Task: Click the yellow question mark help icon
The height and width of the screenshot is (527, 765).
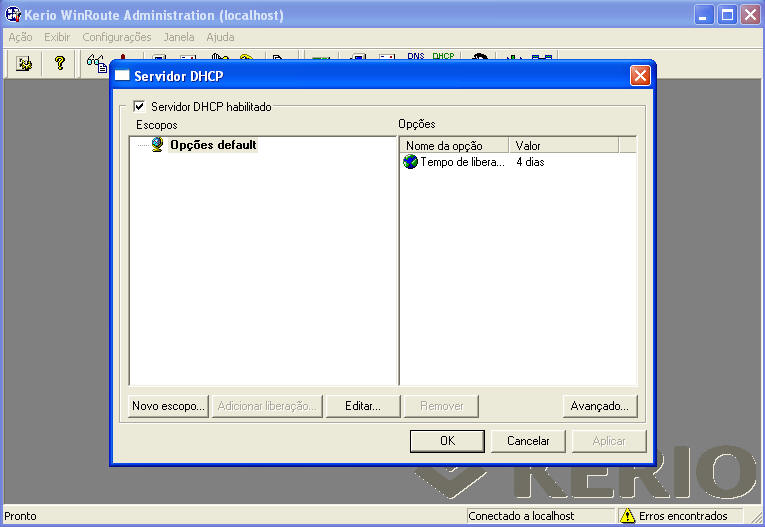Action: pyautogui.click(x=59, y=63)
